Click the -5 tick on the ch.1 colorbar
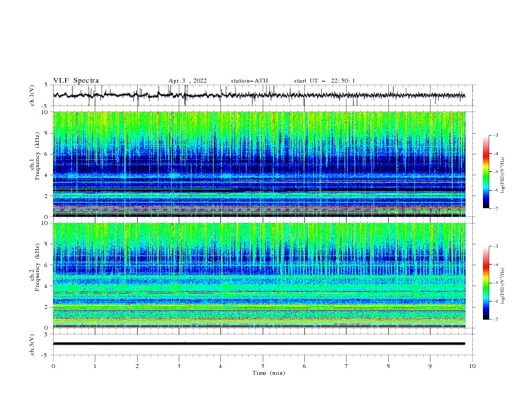 [495, 172]
